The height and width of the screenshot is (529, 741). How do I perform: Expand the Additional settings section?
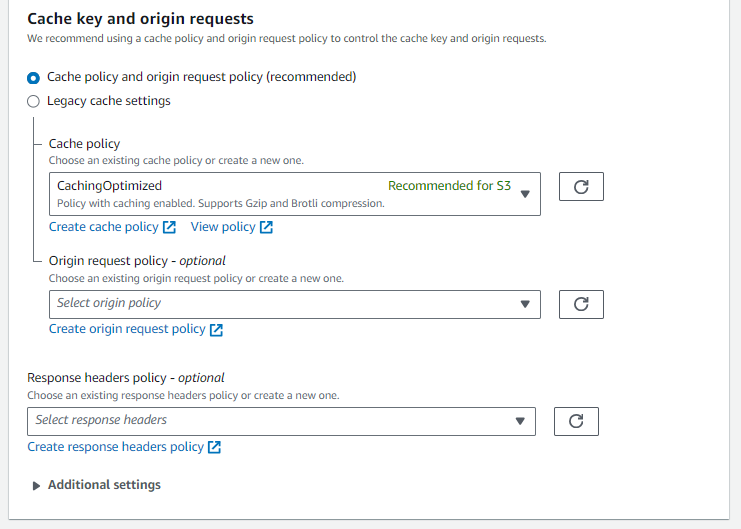coord(104,485)
